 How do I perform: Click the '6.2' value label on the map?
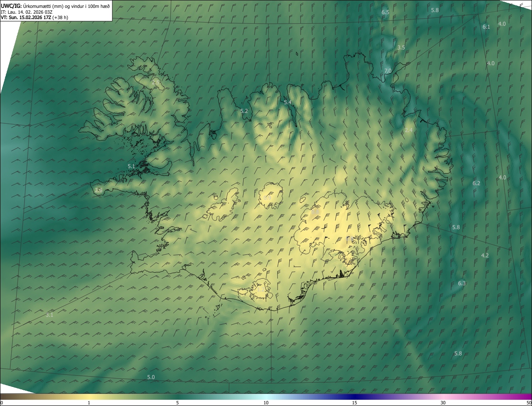point(476,183)
